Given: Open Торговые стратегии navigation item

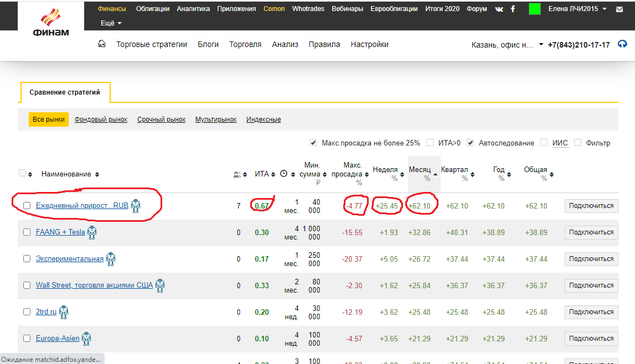Looking at the screenshot, I should [152, 44].
